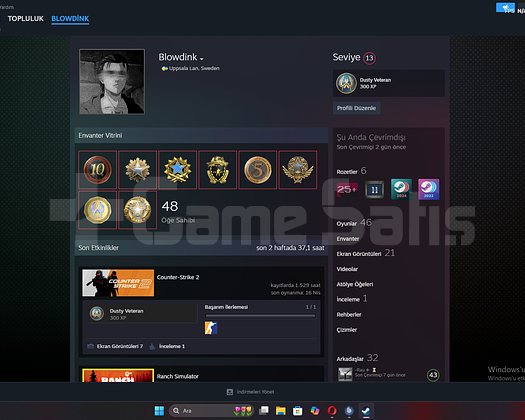Open Oyunlar games list link
The image size is (525, 420).
(x=347, y=224)
